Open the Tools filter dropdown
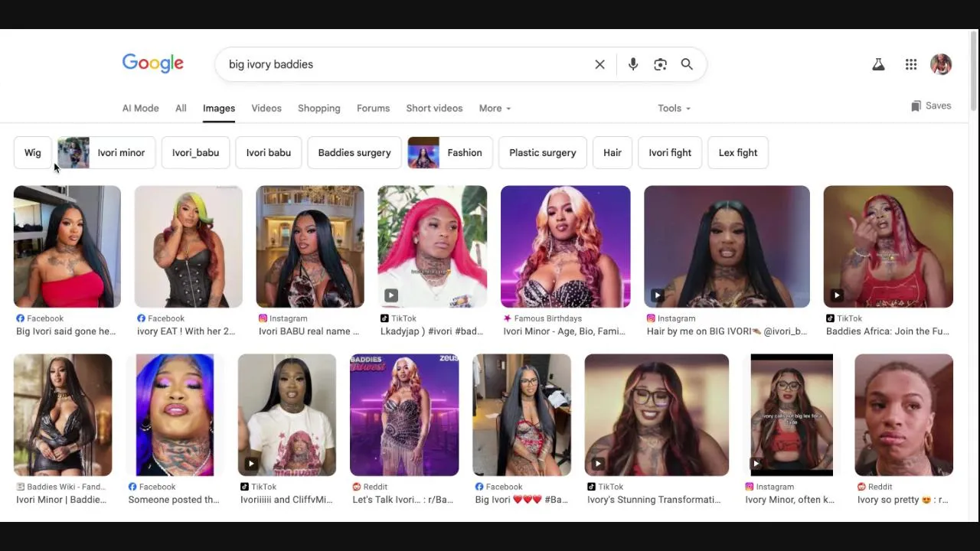The image size is (980, 551). 674,108
